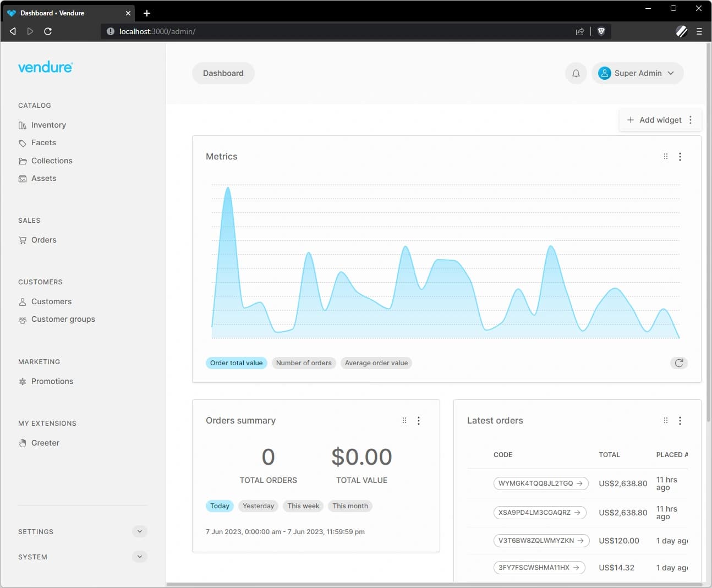Click the Inventory box icon in sidebar
This screenshot has width=712, height=588.
[x=23, y=125]
